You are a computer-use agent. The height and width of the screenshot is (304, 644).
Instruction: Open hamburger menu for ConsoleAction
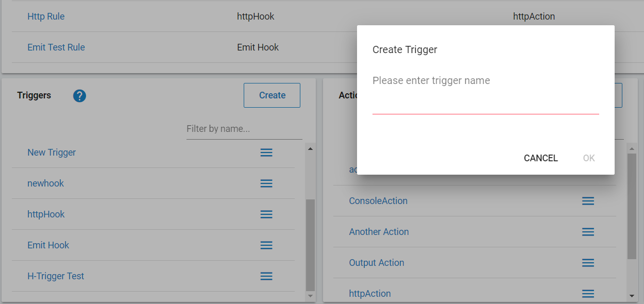588,201
